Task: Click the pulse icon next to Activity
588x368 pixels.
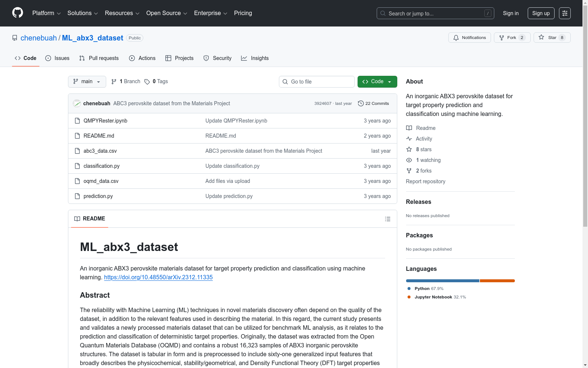Action: 409,139
